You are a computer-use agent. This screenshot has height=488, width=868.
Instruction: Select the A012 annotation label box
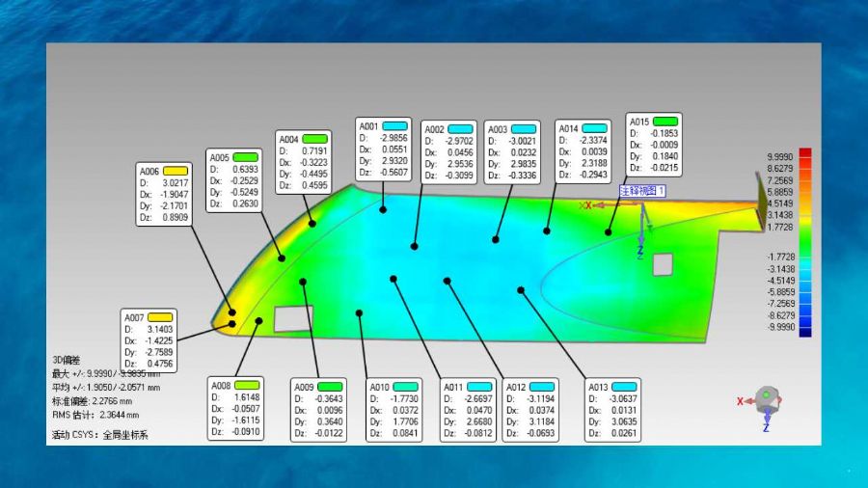tap(530, 410)
